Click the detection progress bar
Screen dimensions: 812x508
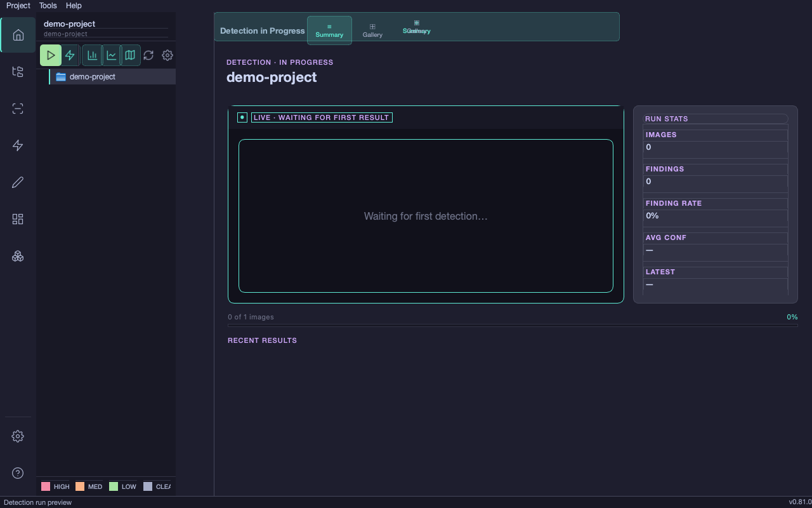513,326
